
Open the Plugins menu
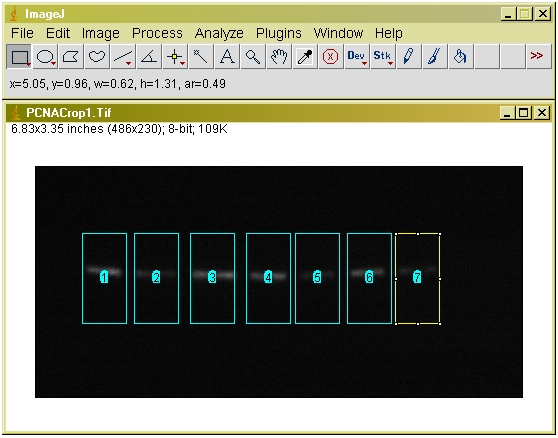(x=279, y=33)
